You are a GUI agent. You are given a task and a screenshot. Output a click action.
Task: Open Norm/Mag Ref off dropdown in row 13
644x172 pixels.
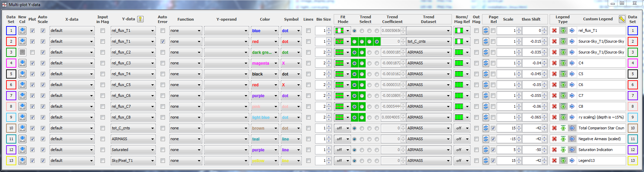[462, 160]
